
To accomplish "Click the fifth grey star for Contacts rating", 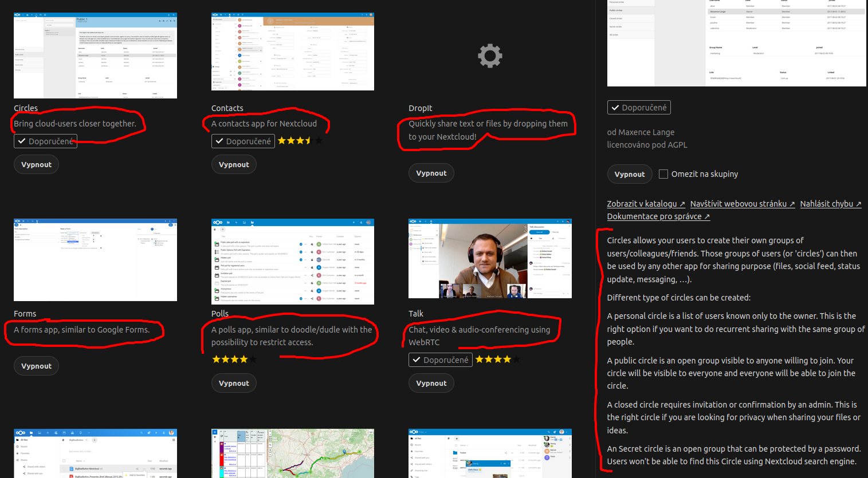I will pos(319,140).
